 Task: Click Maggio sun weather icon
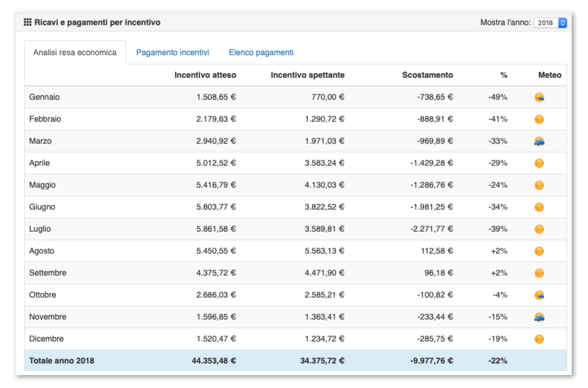pos(539,185)
